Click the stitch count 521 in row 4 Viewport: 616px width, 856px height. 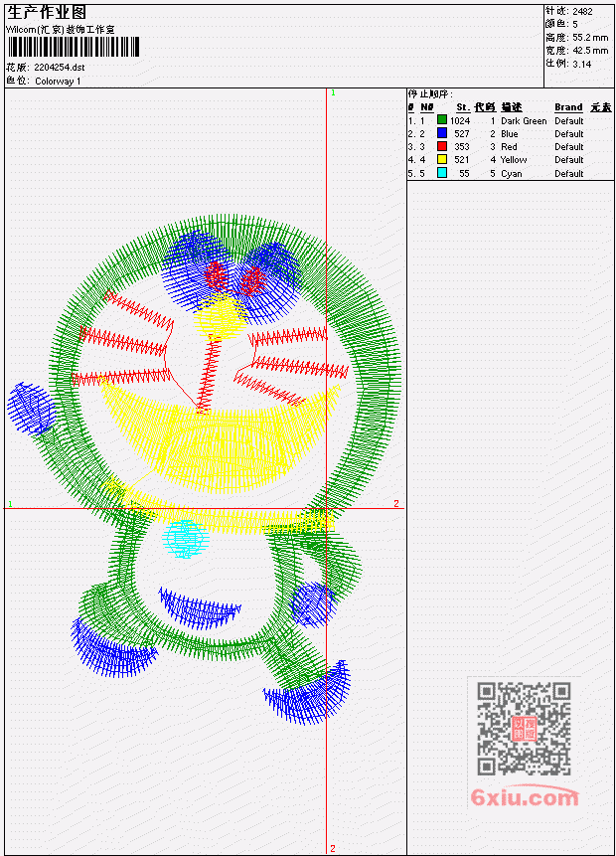(462, 160)
